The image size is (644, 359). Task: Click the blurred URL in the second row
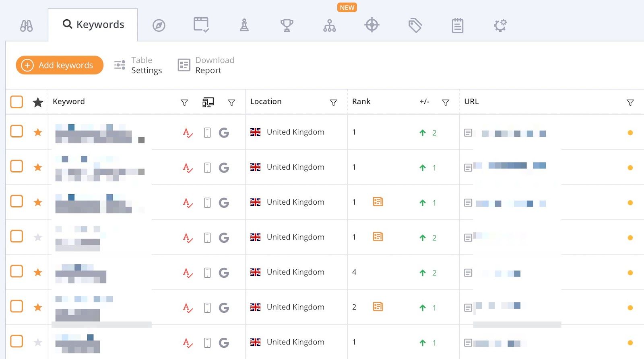[x=510, y=166]
